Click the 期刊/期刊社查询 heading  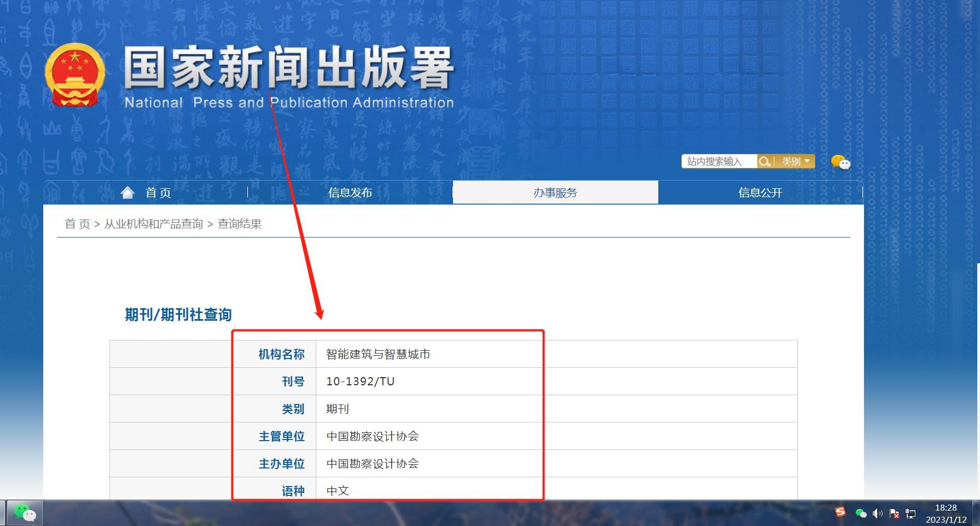[178, 315]
